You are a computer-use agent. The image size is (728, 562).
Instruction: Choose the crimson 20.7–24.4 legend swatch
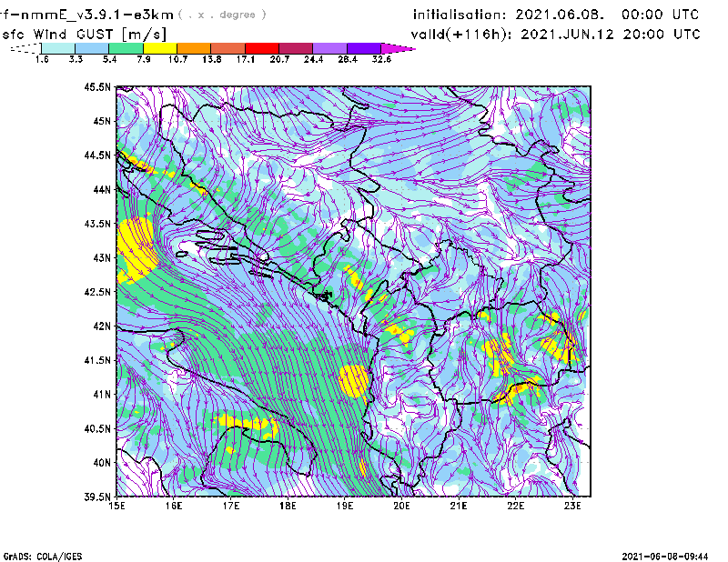pos(296,48)
